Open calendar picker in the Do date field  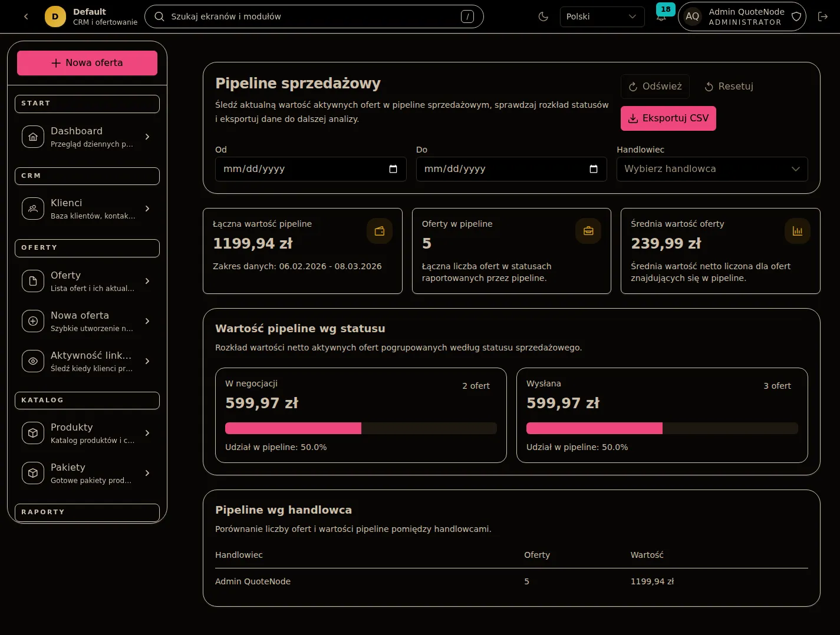point(594,169)
